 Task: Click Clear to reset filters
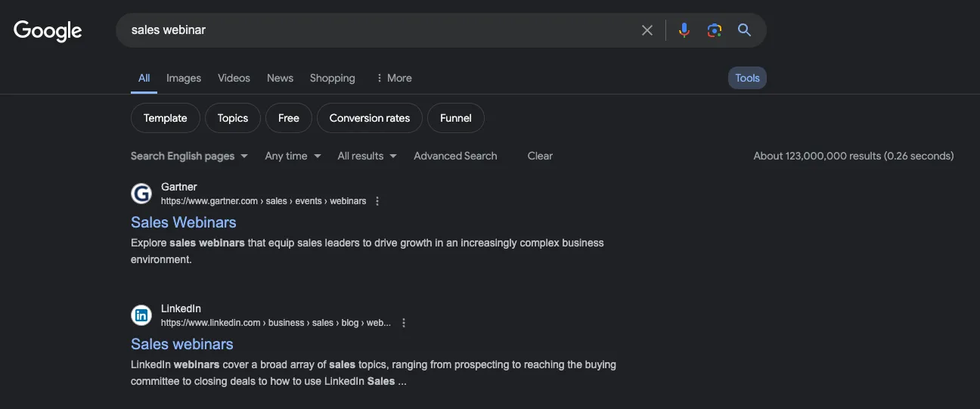(x=540, y=156)
